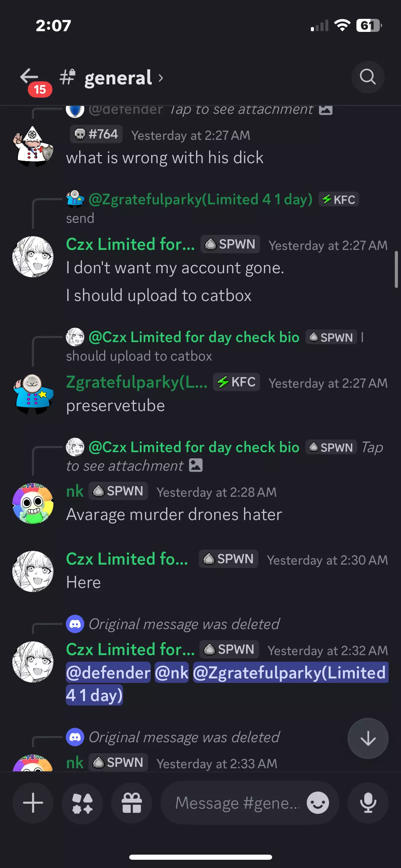
Task: Open Zgratefulparky's avatar by preservetube message
Action: point(33,394)
